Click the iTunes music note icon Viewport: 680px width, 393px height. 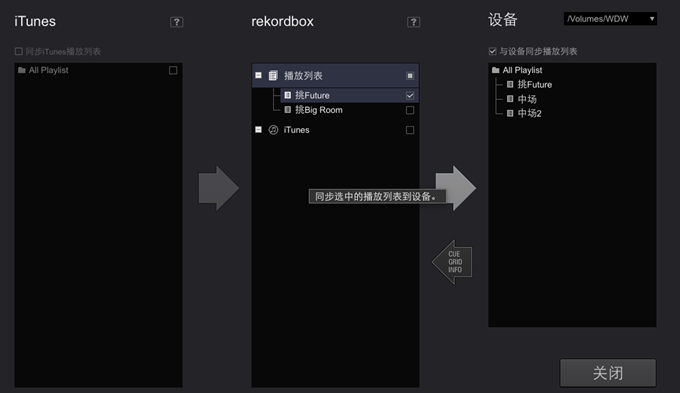tap(273, 130)
